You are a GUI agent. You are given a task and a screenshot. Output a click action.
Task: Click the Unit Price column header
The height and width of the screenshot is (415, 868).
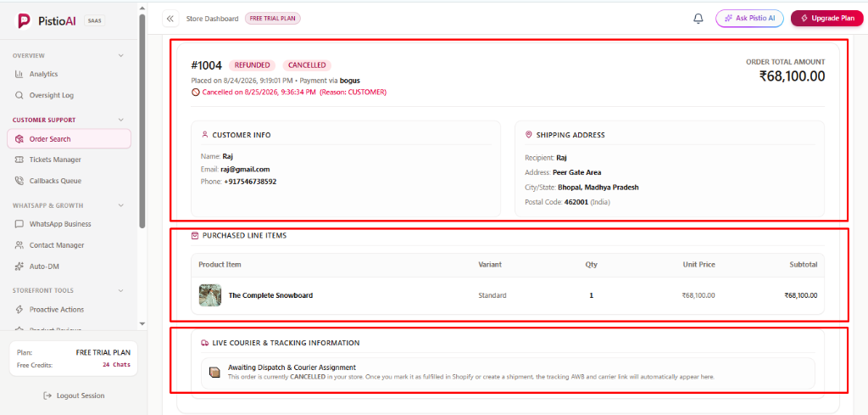(x=698, y=265)
